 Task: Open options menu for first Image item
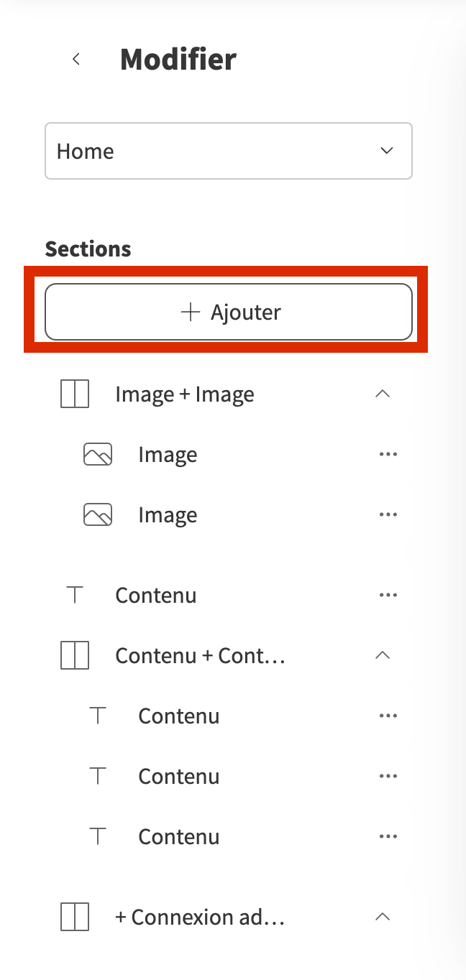(x=388, y=455)
